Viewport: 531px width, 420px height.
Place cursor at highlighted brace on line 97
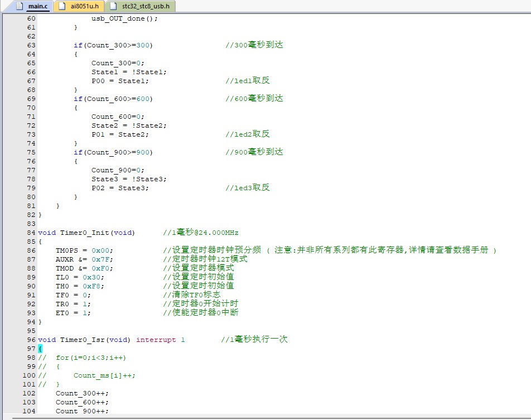tap(40, 349)
